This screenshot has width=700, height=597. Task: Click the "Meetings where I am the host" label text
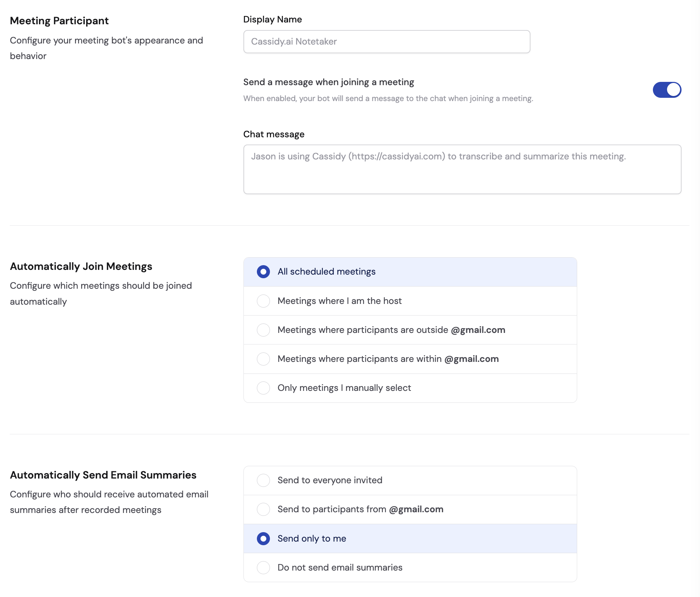pyautogui.click(x=339, y=301)
